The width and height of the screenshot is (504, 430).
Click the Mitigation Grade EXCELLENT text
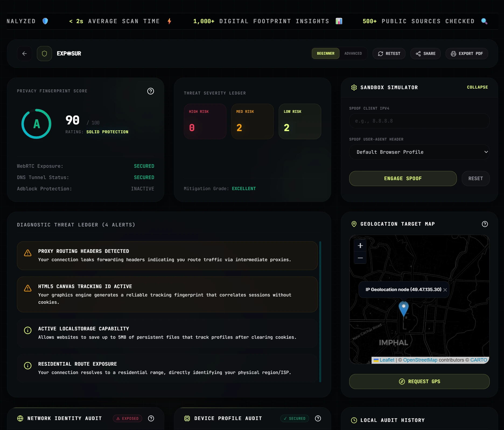(x=244, y=188)
